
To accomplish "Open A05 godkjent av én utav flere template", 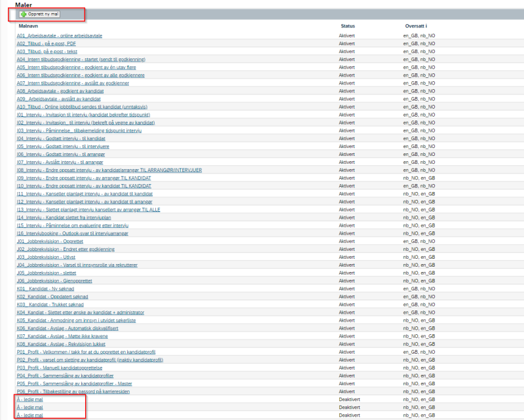I will coord(77,67).
